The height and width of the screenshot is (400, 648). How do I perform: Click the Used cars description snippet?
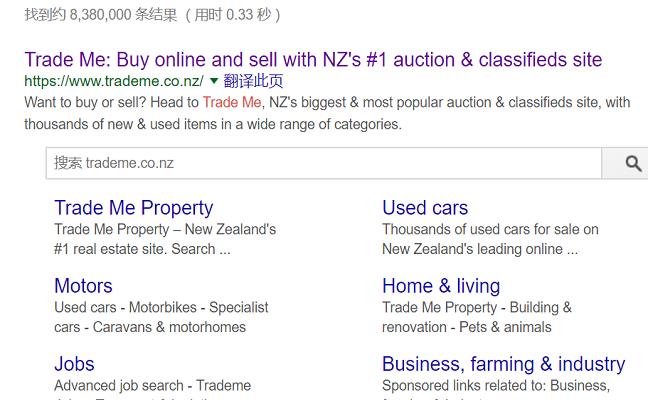[489, 239]
